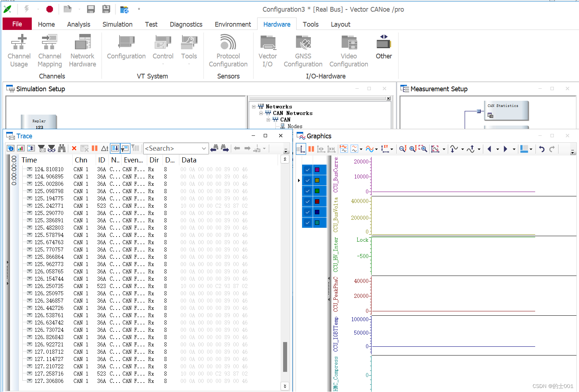Viewport: 579px width, 392px height.
Task: Click the Dir column header in Trace
Action: 154,160
